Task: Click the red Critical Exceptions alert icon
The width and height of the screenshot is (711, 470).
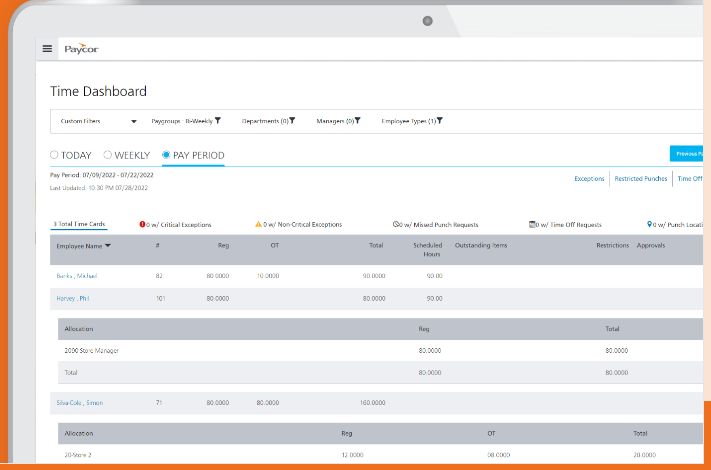Action: [x=143, y=225]
